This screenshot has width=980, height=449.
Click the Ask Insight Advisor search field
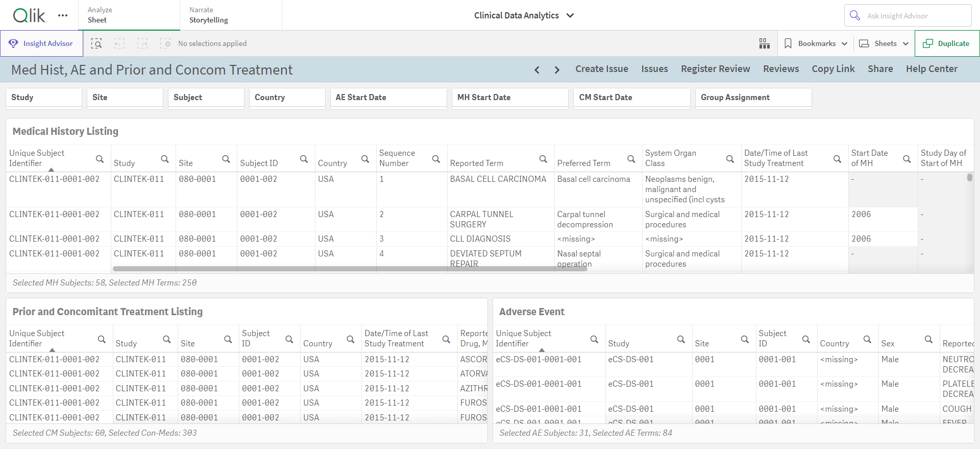pyautogui.click(x=908, y=15)
